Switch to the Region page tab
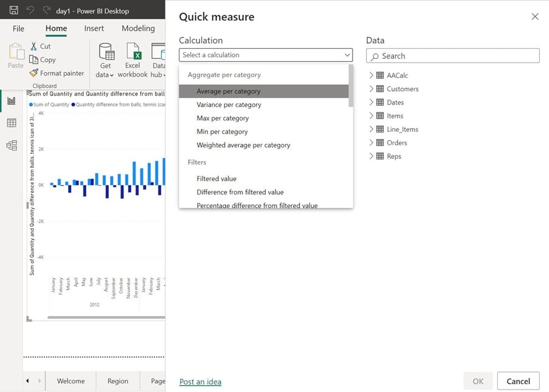Screen dimensions: 549x392 pos(118,381)
